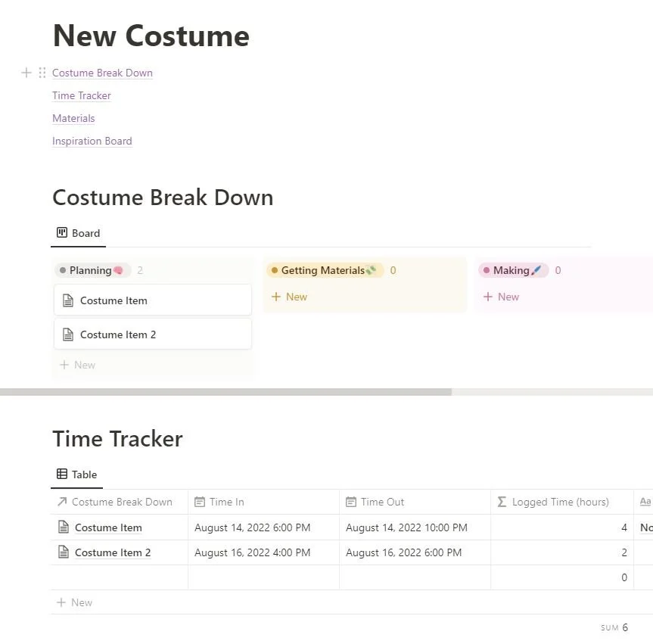Click the SUM 6 calculation footer
Viewport: 653px width, 644px height.
click(614, 627)
